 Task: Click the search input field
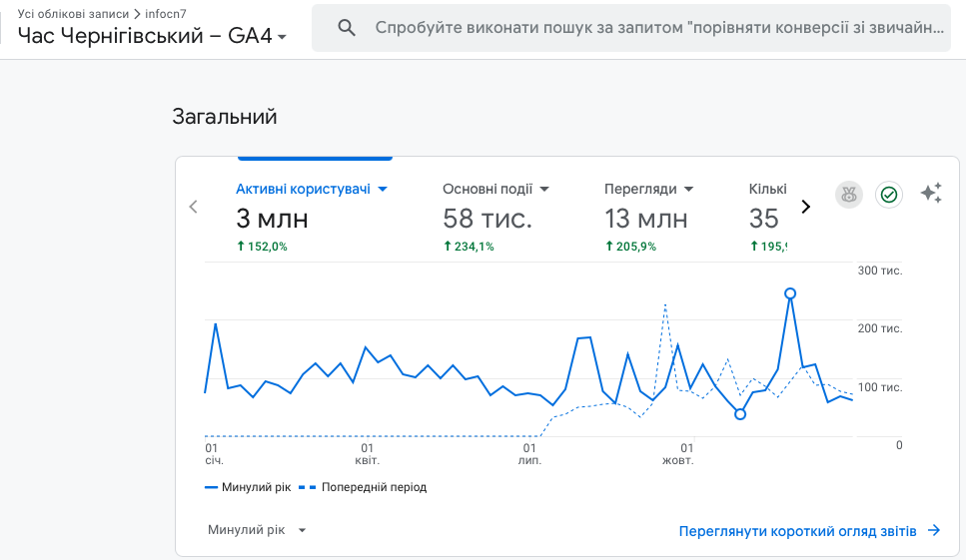tap(631, 28)
